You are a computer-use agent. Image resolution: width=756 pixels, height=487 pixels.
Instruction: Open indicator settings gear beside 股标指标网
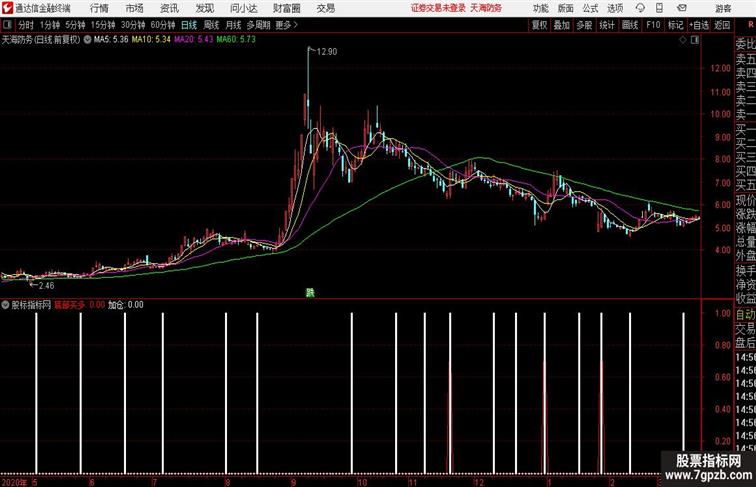(5, 305)
